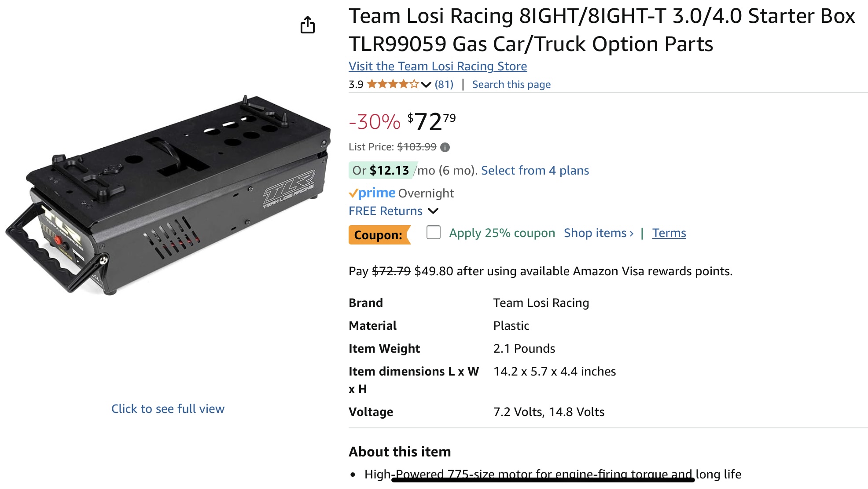Expand the rating breakdown chevron

pyautogui.click(x=426, y=84)
